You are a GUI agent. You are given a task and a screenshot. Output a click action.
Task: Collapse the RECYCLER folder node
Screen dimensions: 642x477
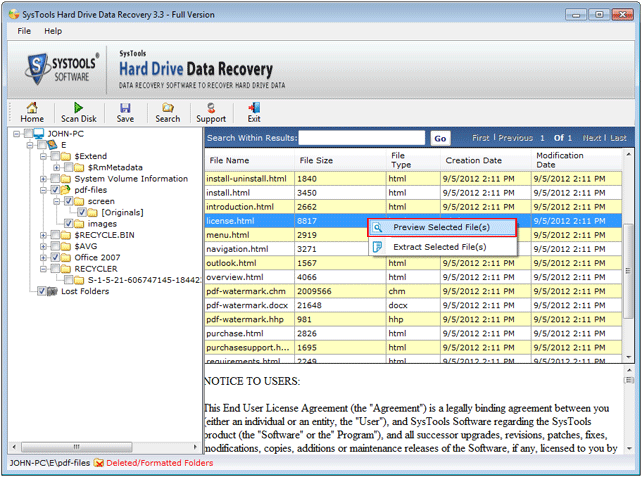coord(43,269)
